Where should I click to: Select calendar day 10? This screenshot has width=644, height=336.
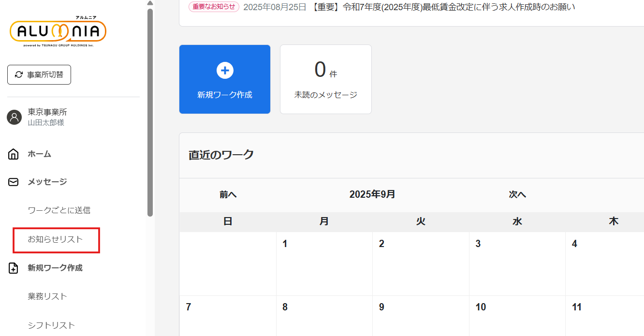pos(517,316)
